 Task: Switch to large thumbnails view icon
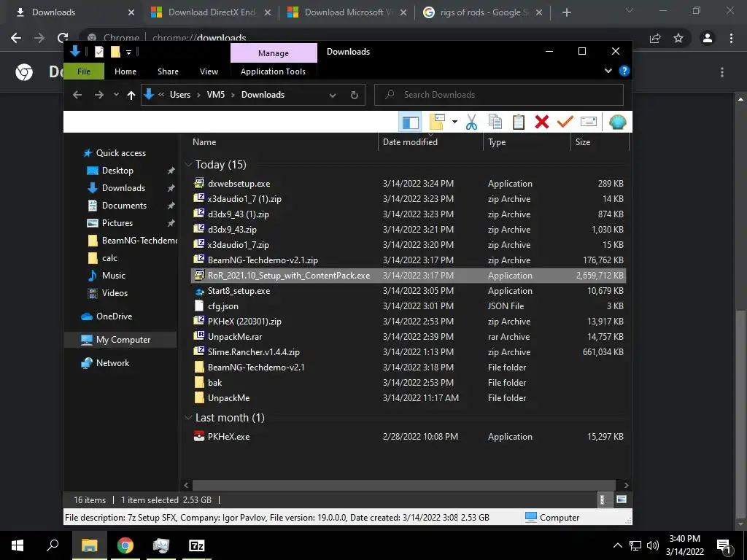point(622,499)
